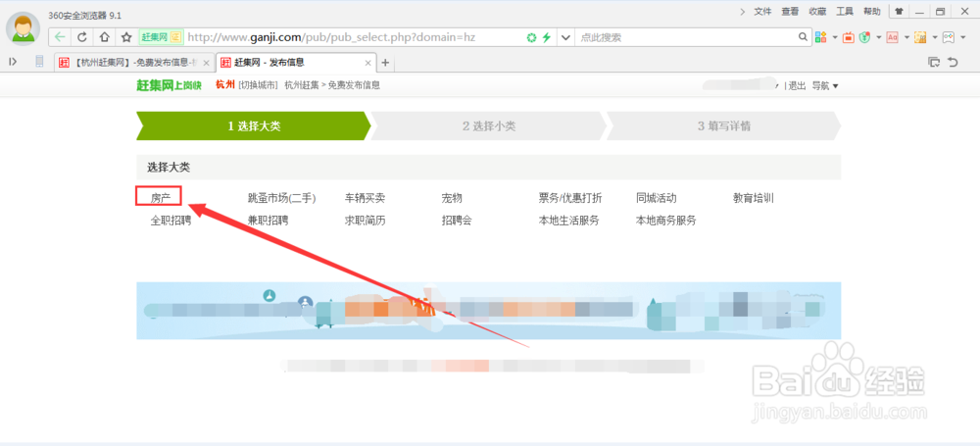Expand dropdown next to extensions grid icon
Viewport: 980px width, 446px height.
click(x=835, y=37)
